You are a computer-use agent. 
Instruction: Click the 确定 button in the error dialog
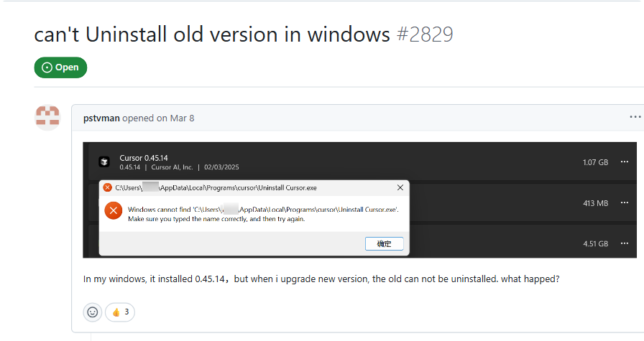[x=384, y=244]
